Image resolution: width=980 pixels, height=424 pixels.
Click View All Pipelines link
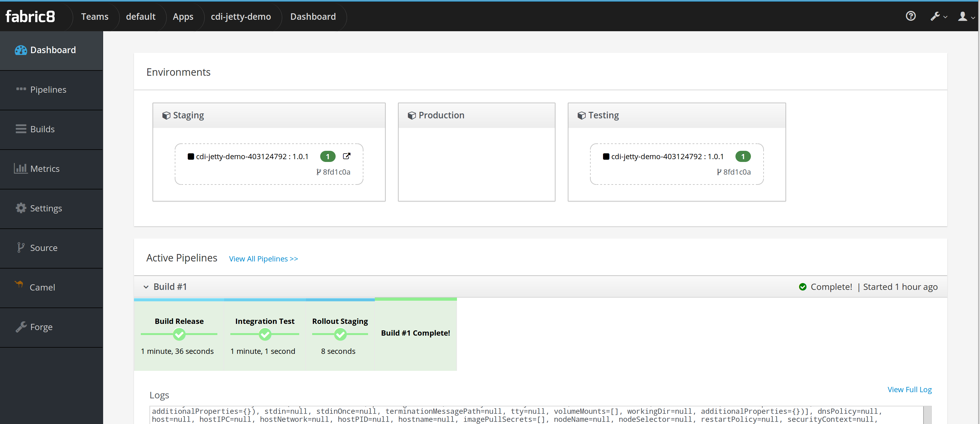[263, 259]
